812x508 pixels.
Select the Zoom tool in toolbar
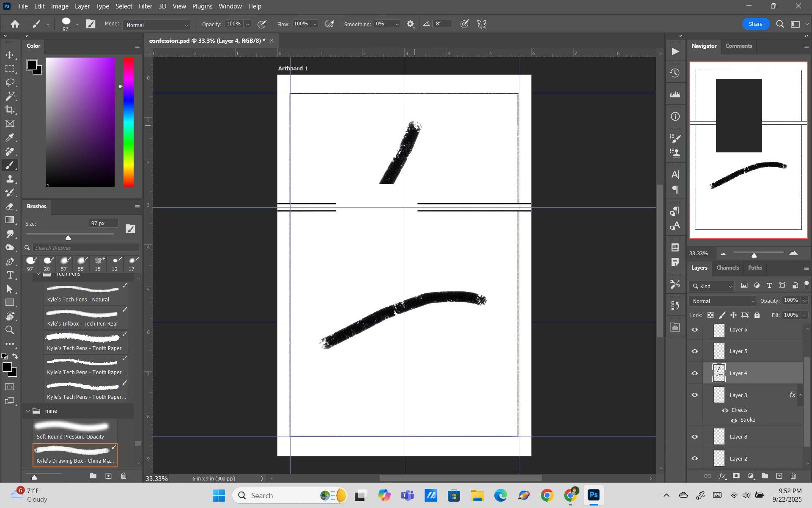(x=10, y=330)
